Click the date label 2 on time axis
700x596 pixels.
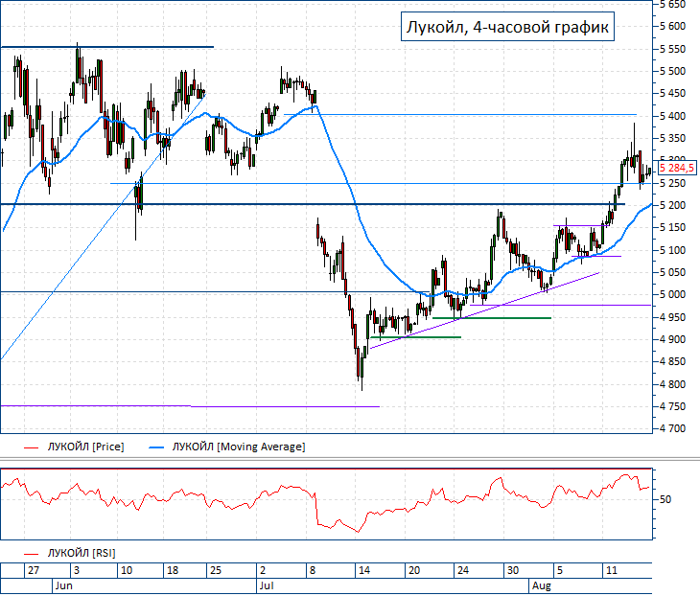[x=263, y=570]
